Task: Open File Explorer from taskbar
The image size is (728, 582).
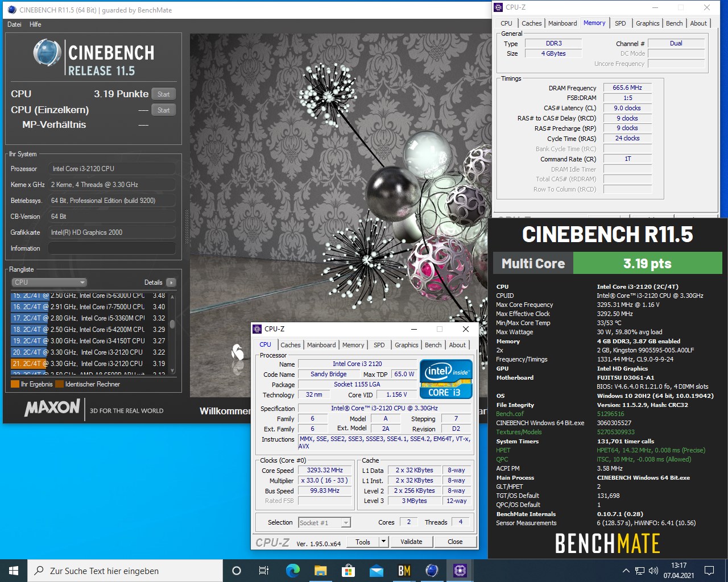Action: [x=320, y=571]
